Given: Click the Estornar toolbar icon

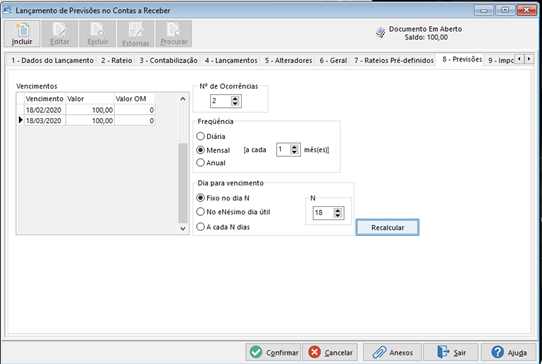Looking at the screenshot, I should click(x=135, y=34).
